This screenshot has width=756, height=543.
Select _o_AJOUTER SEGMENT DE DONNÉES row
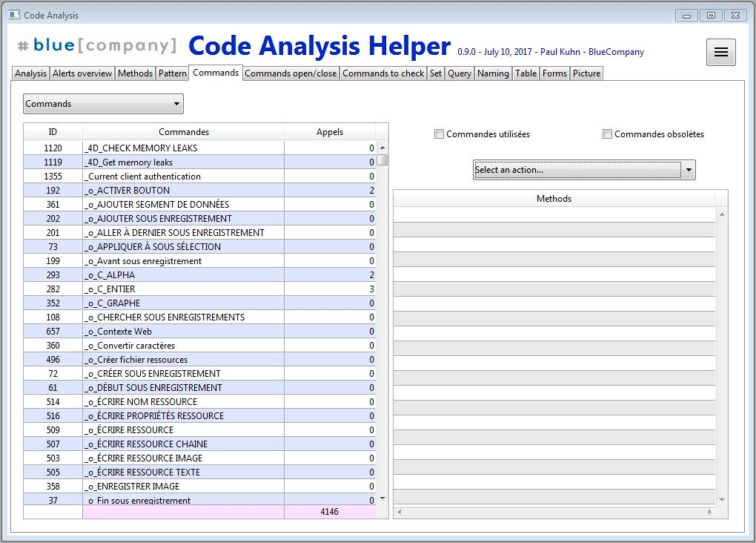pyautogui.click(x=199, y=204)
